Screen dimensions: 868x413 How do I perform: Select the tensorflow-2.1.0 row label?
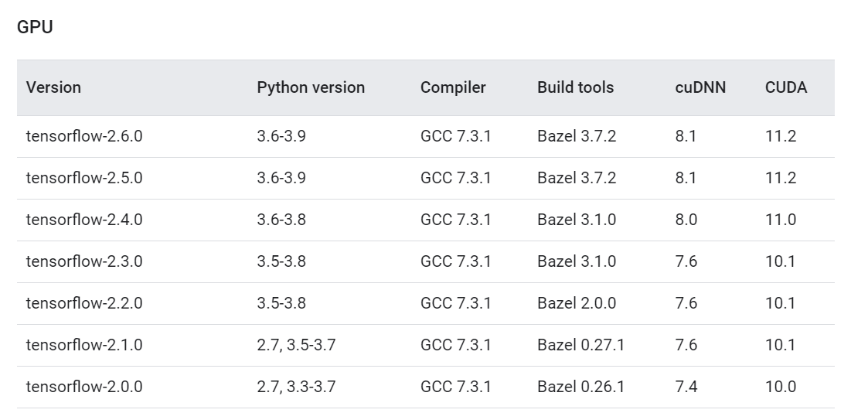[x=84, y=345]
